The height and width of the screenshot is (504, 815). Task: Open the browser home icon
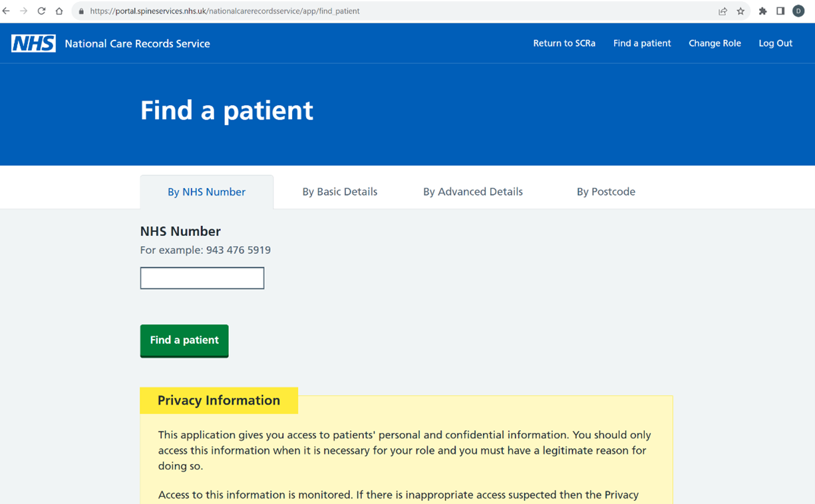[59, 11]
